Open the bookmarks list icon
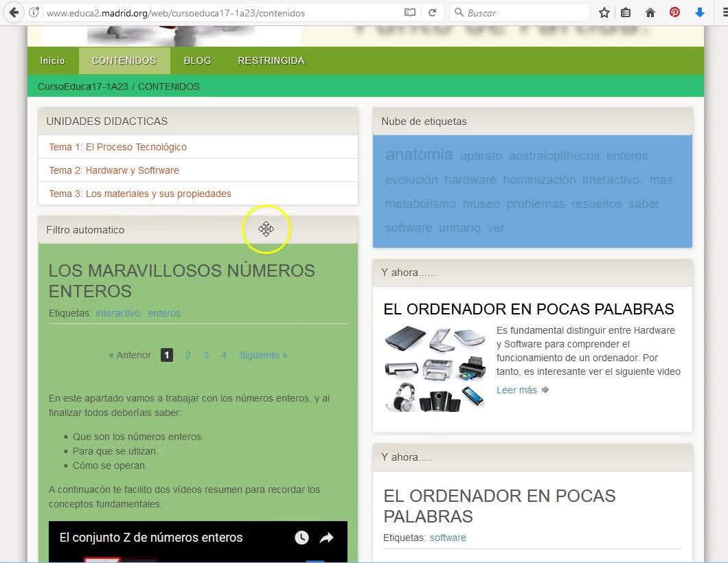728x563 pixels. click(x=626, y=12)
